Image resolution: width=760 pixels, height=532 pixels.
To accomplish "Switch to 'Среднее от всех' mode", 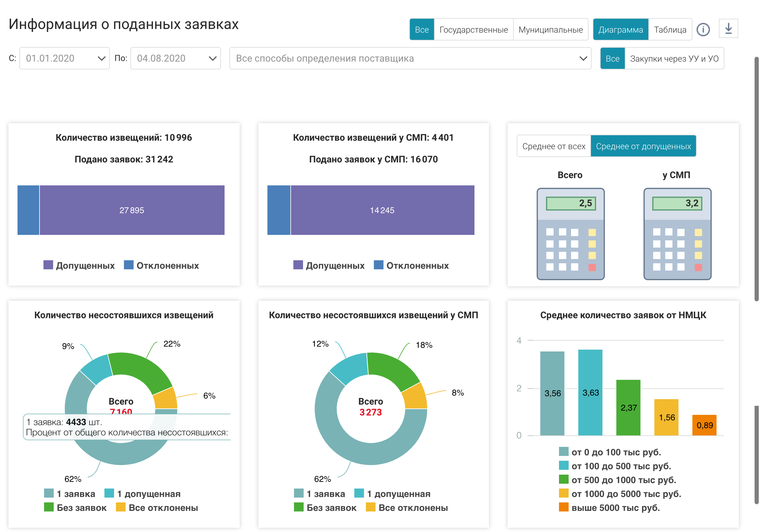I will click(554, 146).
